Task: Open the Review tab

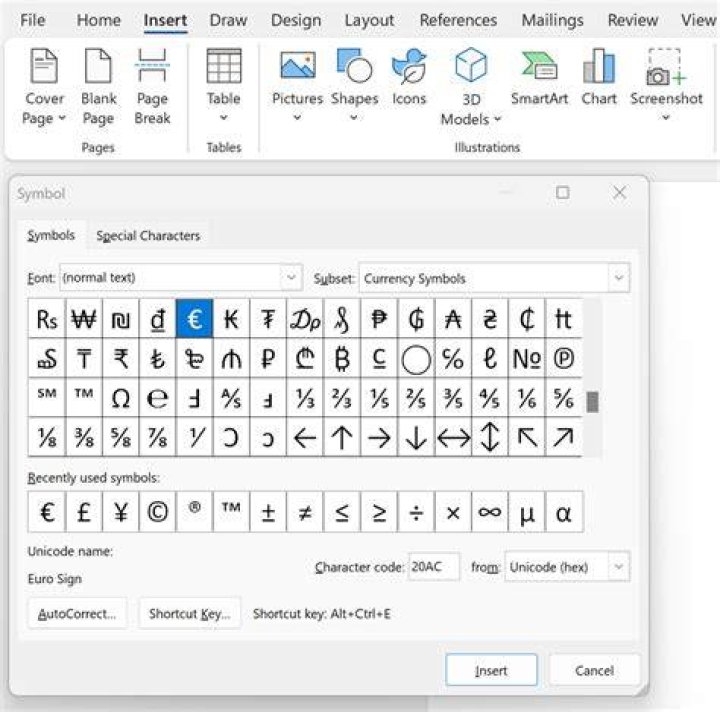Action: click(632, 20)
